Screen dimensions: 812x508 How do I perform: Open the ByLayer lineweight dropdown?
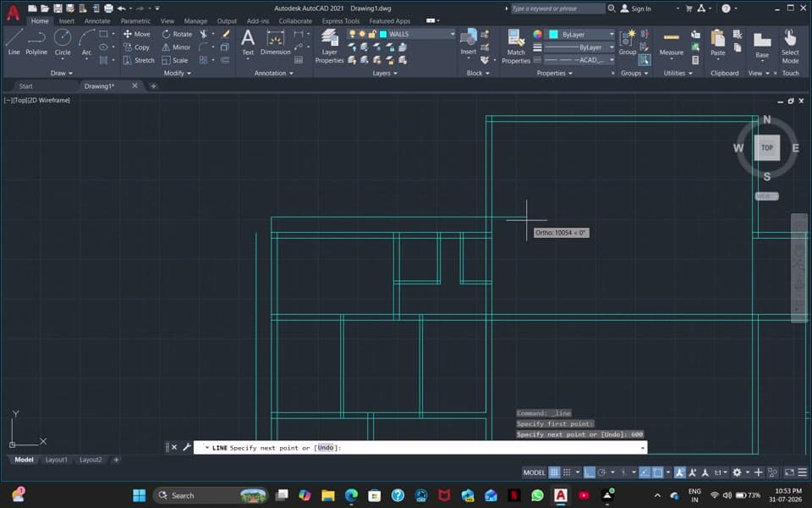(x=612, y=47)
